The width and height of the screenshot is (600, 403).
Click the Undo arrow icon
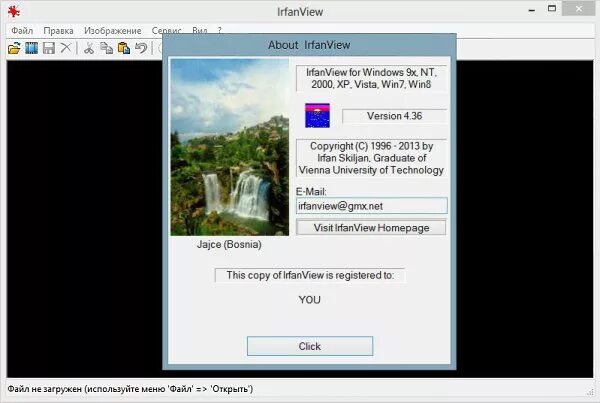(x=141, y=48)
